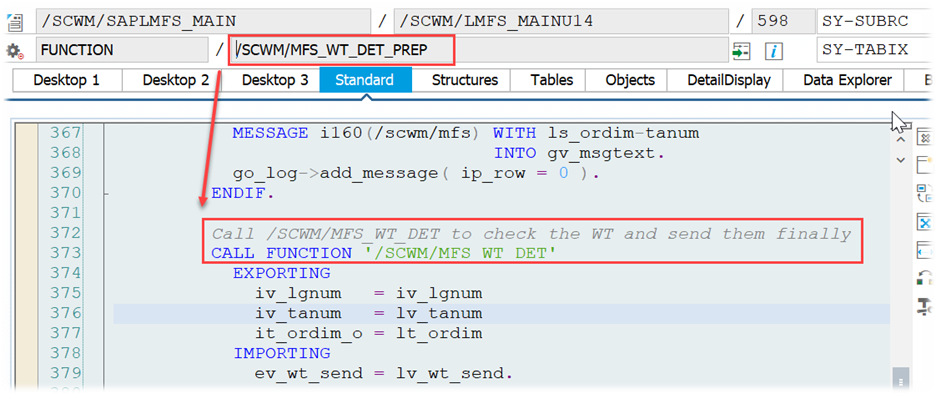Screen dimensions: 936x394
Task: Click 'iv_tanum = lv_tanum' on line 376
Action: 368,313
